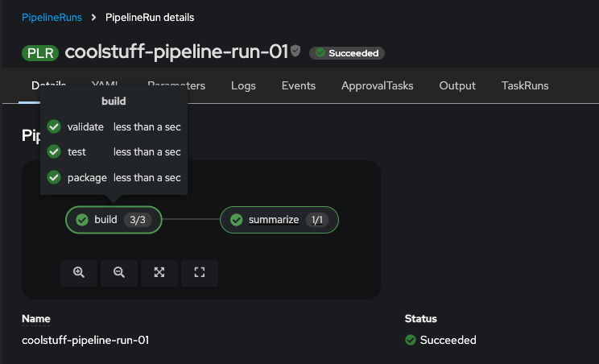The height and width of the screenshot is (364, 599).
Task: Select the package step in build tooltip
Action: [86, 177]
